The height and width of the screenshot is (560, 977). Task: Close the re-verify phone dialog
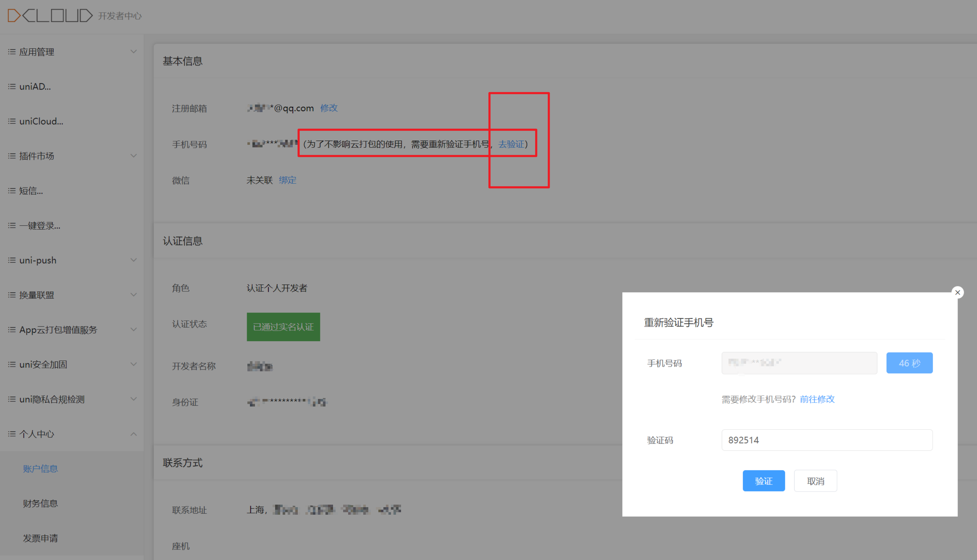click(x=957, y=292)
